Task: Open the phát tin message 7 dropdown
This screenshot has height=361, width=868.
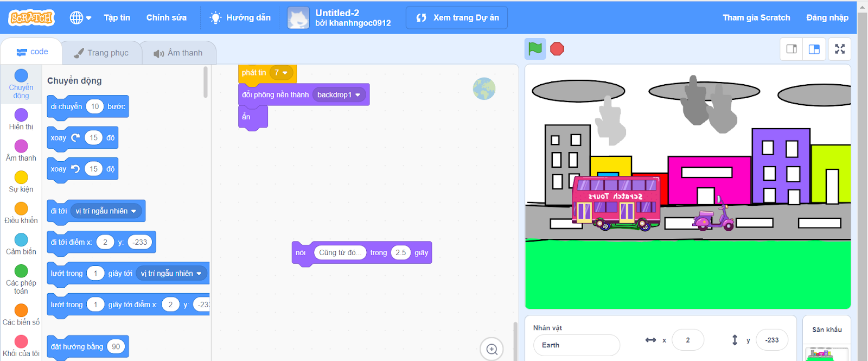Action: [x=281, y=73]
